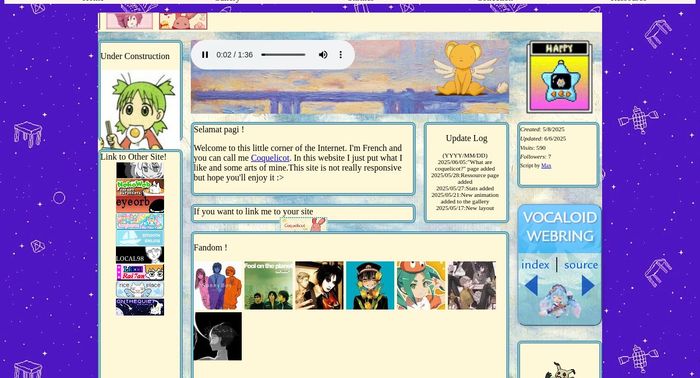This screenshot has width=700, height=378.
Task: Open the green-haired girl with orange hat thumbnail
Action: [x=421, y=286]
